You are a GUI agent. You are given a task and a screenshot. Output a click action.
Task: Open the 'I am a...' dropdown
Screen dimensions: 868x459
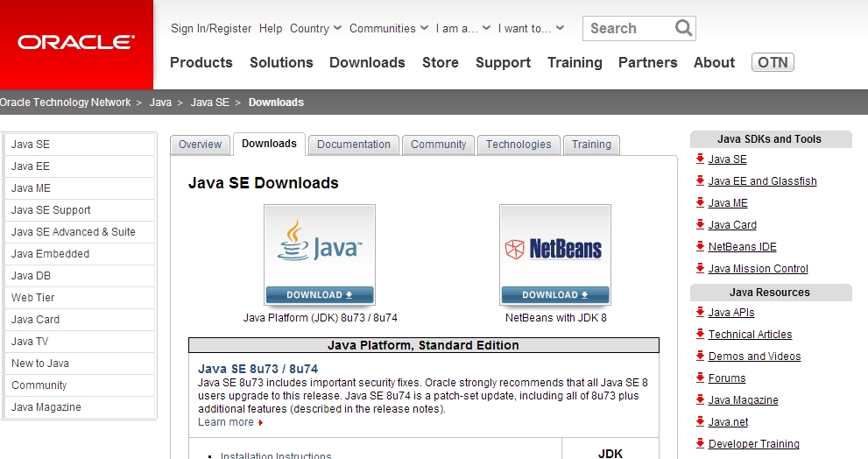coord(463,28)
